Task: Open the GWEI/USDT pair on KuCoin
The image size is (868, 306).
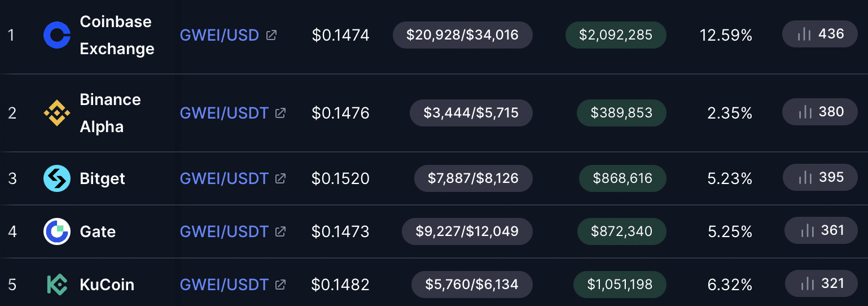Action: coord(224,285)
